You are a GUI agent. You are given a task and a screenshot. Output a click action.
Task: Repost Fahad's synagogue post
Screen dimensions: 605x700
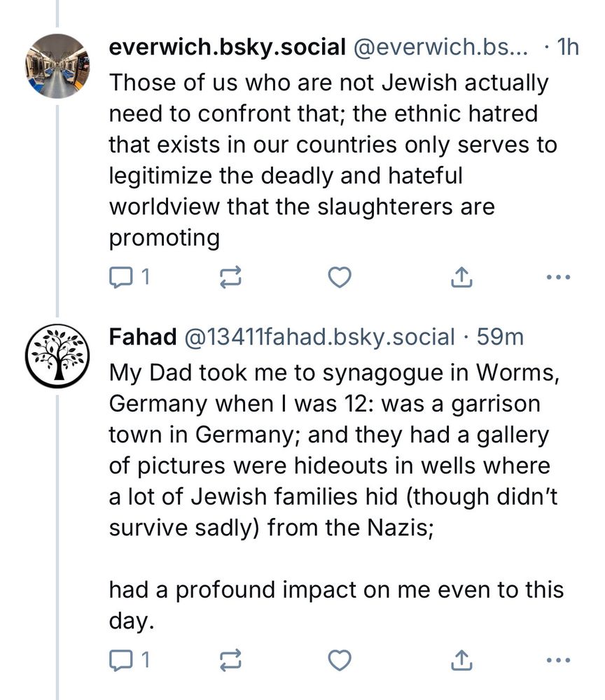230,659
